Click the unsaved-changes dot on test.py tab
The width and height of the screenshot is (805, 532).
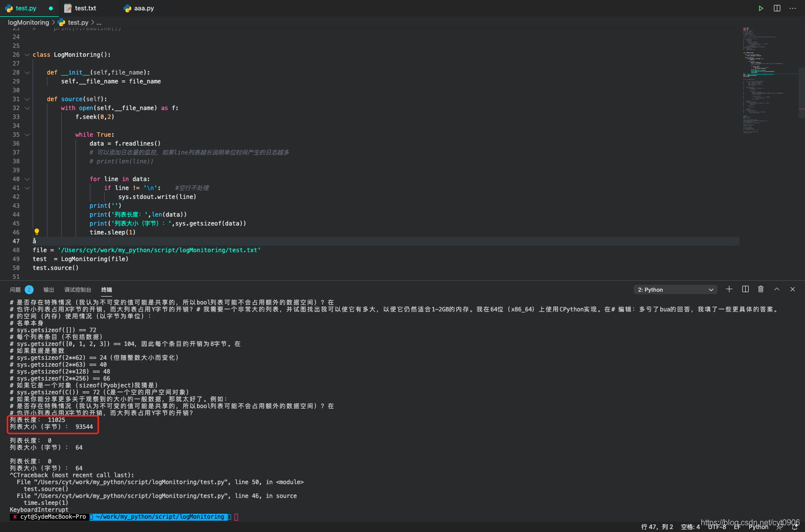point(51,8)
